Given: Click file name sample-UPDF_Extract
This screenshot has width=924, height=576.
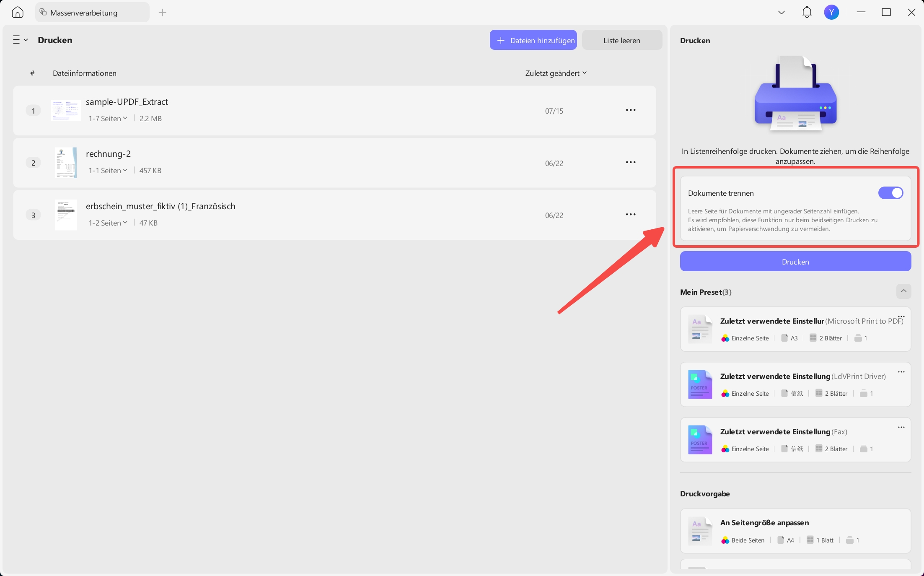Looking at the screenshot, I should pyautogui.click(x=127, y=102).
